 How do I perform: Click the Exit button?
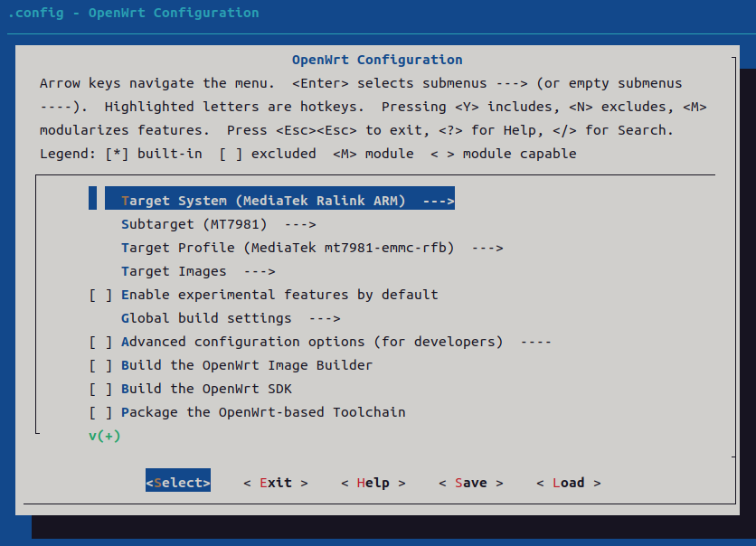[x=276, y=483]
